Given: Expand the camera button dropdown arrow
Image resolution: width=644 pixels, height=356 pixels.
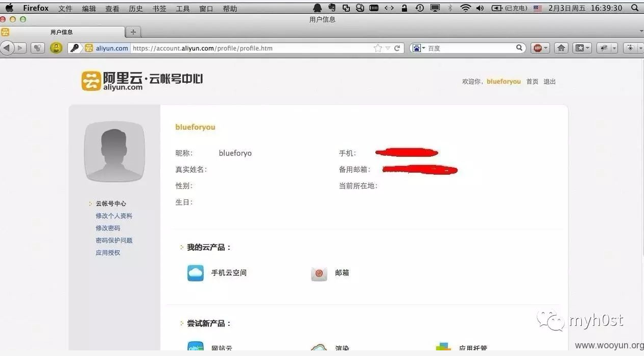Looking at the screenshot, I should tap(640, 48).
